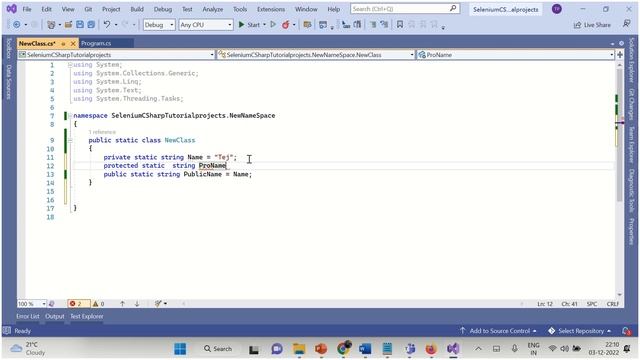Open the Debug configuration dropdown

pyautogui.click(x=159, y=25)
